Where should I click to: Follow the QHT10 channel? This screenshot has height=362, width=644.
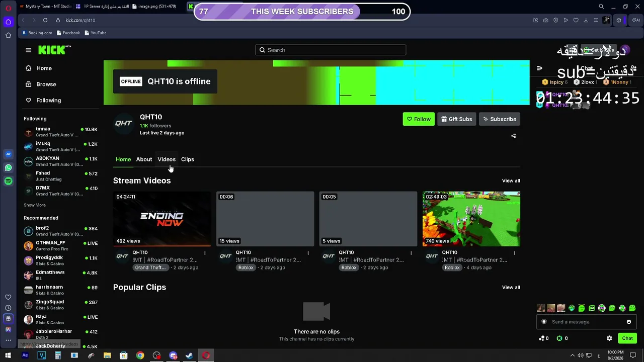(419, 119)
